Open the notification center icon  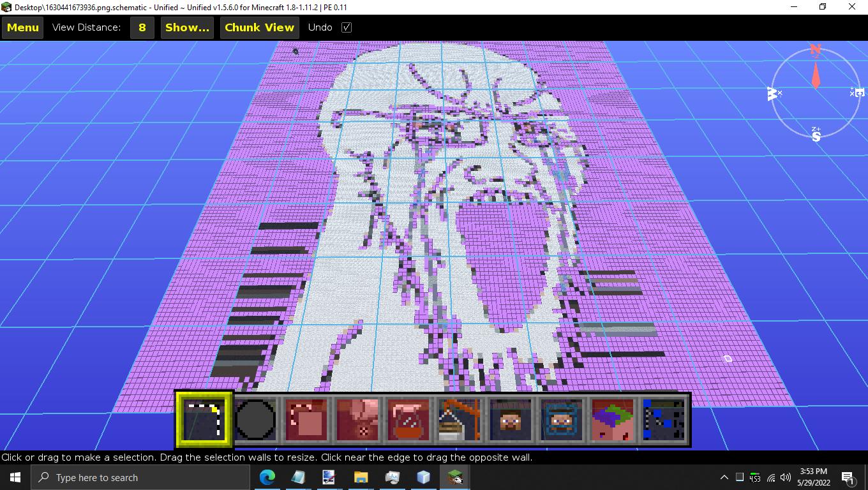[x=848, y=477]
